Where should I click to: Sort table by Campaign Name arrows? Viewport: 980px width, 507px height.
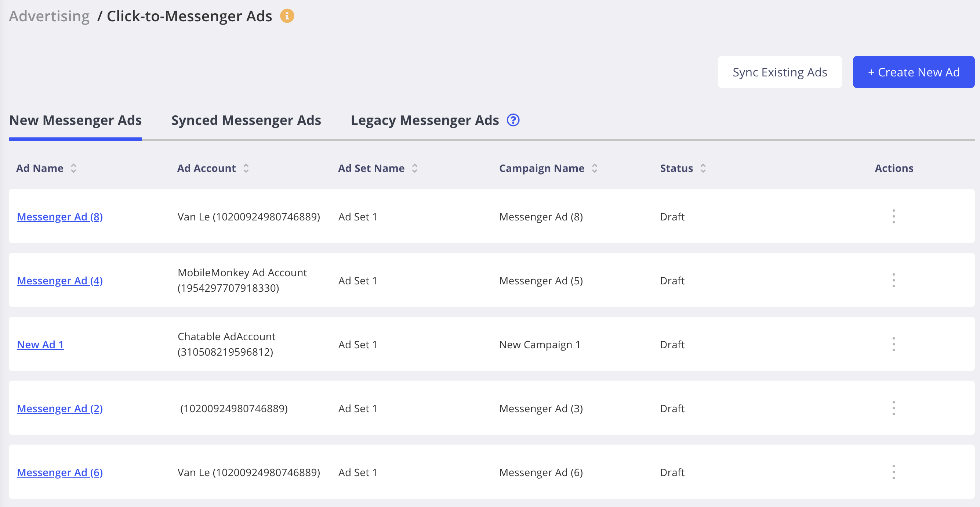tap(594, 168)
